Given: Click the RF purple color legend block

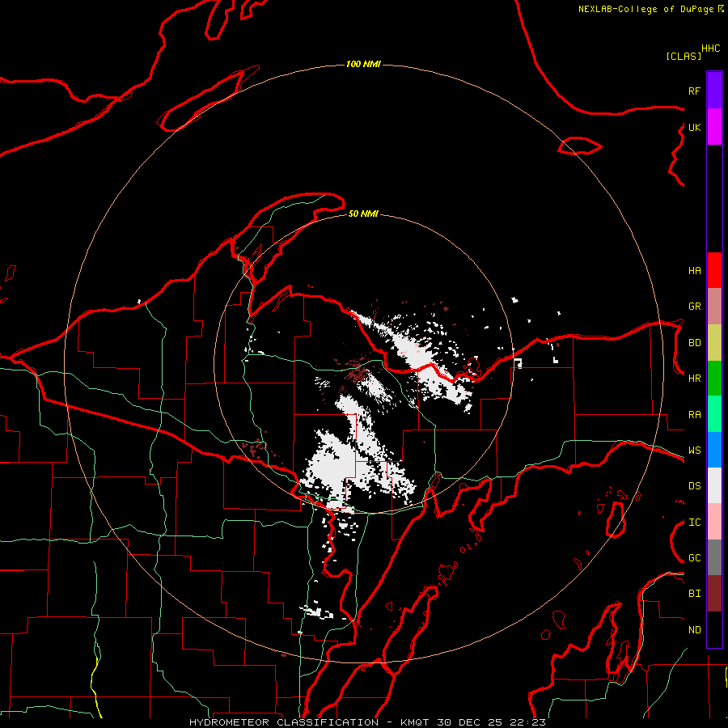Looking at the screenshot, I should coord(714,91).
